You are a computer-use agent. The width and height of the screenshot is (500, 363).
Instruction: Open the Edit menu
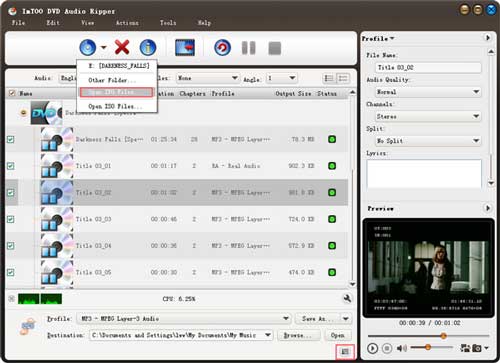[x=53, y=23]
